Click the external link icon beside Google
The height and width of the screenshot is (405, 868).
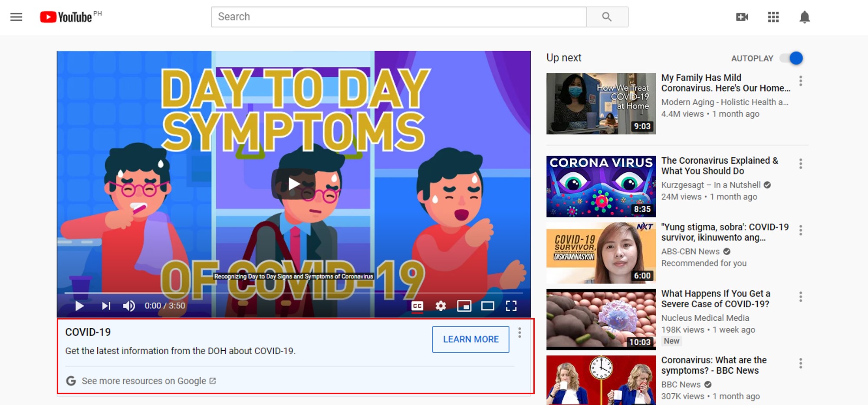point(213,381)
